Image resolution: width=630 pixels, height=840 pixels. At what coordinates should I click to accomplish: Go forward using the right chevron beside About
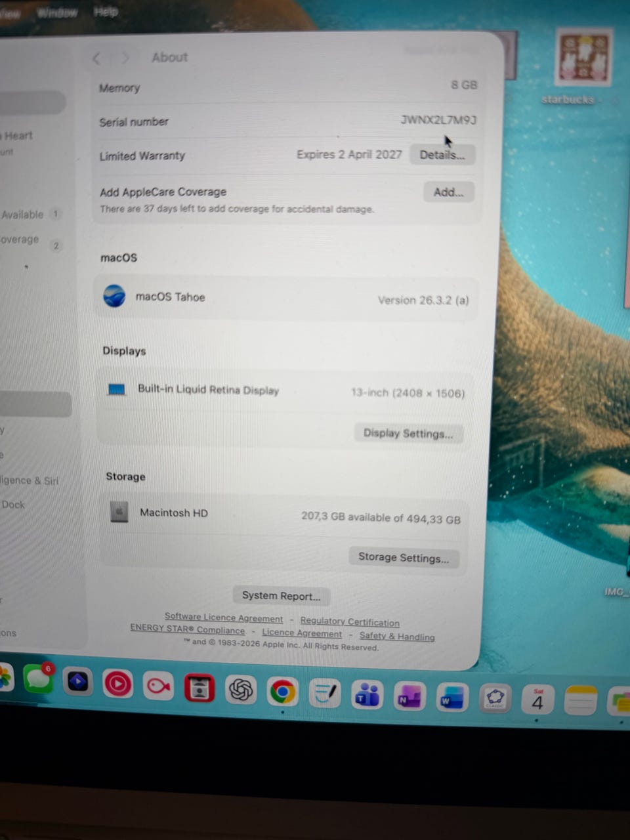click(125, 58)
